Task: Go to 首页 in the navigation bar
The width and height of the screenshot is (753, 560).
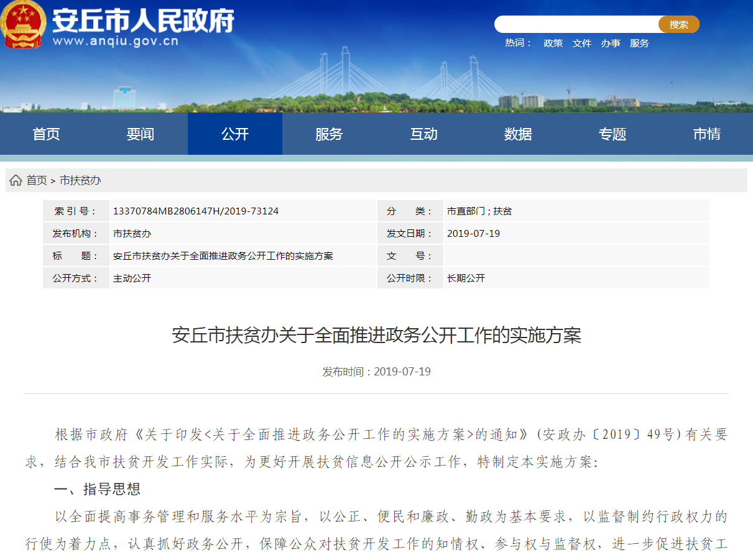Action: tap(47, 134)
